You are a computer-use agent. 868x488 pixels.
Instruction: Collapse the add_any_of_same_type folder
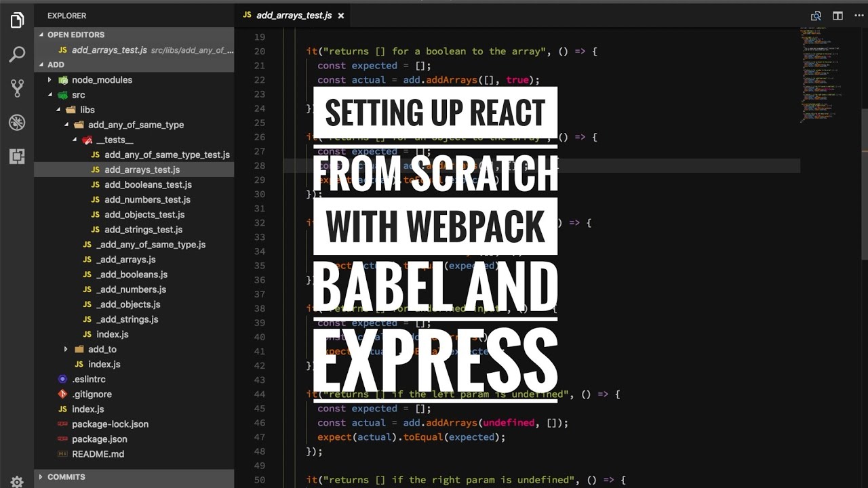(x=134, y=125)
